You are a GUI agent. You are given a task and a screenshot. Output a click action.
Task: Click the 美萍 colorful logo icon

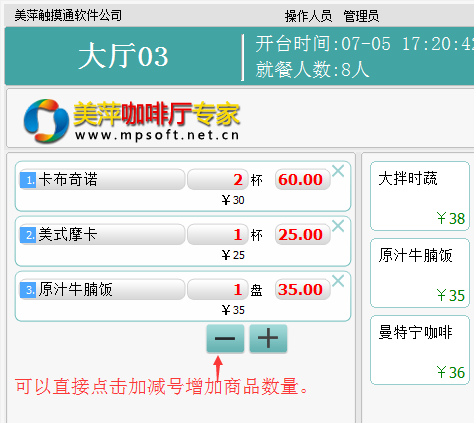point(46,121)
